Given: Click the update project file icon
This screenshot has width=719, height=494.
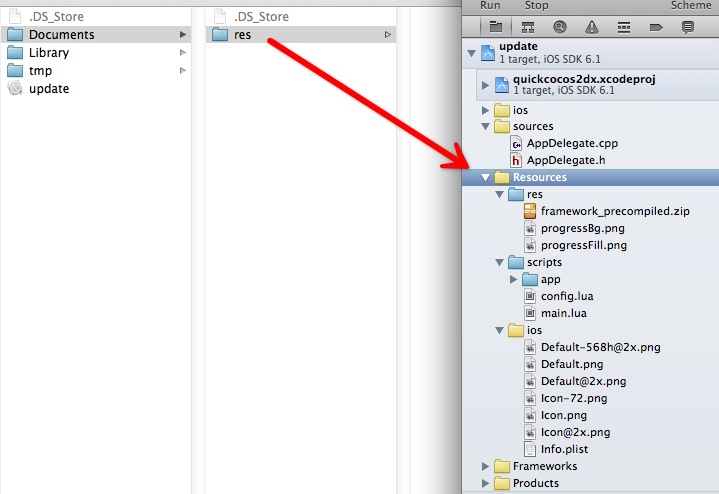Looking at the screenshot, I should (x=488, y=54).
